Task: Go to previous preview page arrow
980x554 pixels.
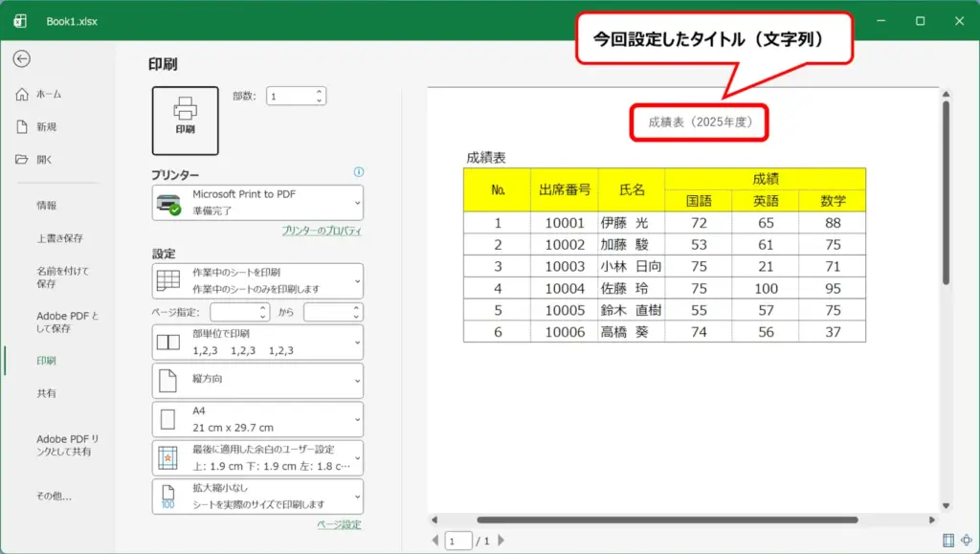Action: tap(435, 542)
